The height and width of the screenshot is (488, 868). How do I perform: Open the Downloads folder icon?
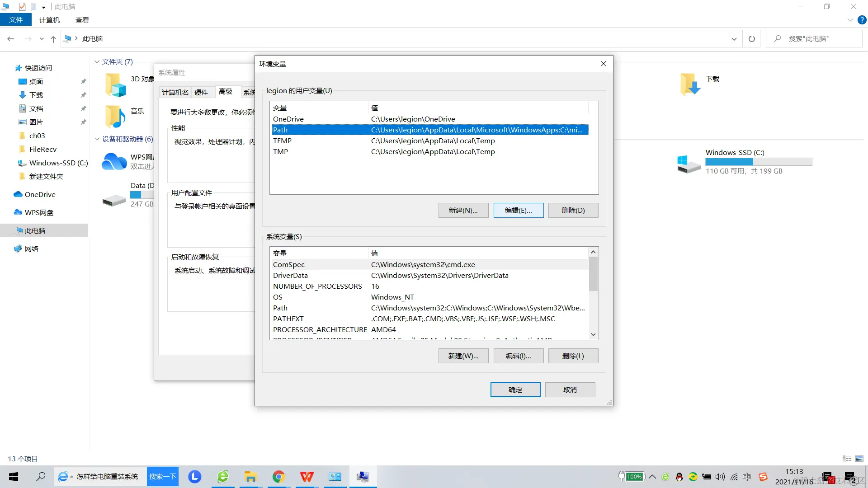(690, 84)
